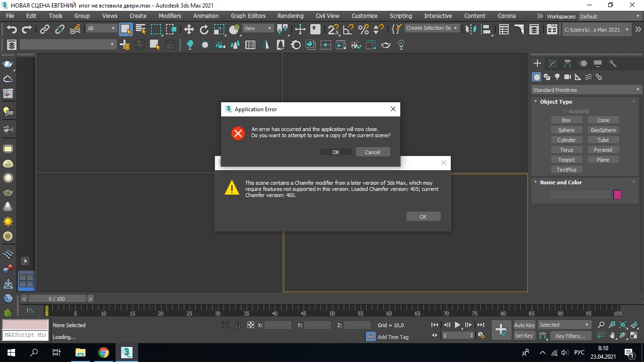Screen dimensions: 644x362
Task: Click the Teapot primitive button
Action: point(566,160)
